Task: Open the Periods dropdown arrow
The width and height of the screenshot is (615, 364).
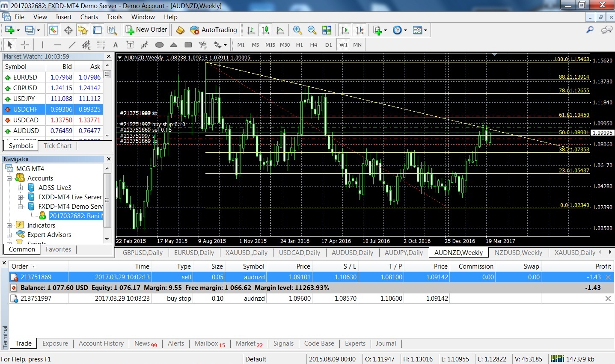Action: (x=405, y=30)
